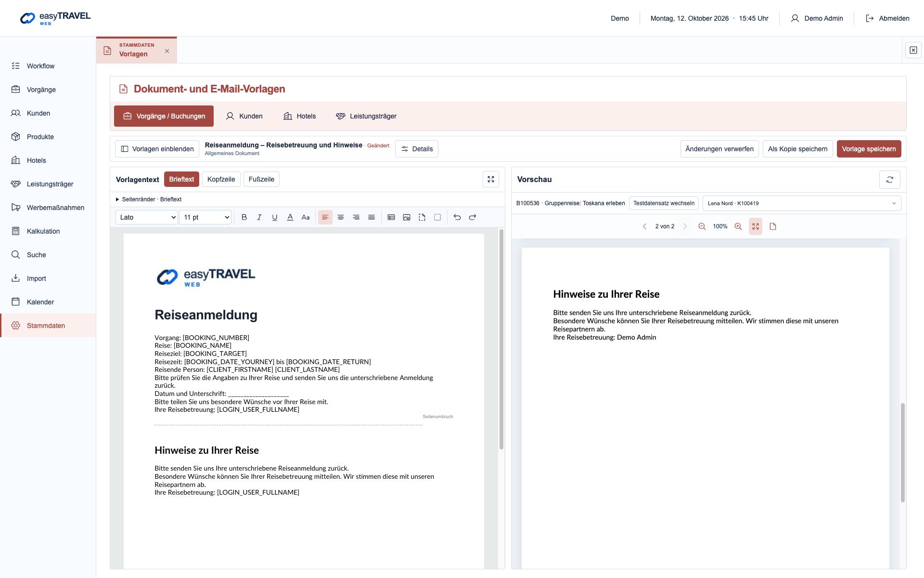The height and width of the screenshot is (578, 924).
Task: Center-align the text
Action: click(x=341, y=217)
